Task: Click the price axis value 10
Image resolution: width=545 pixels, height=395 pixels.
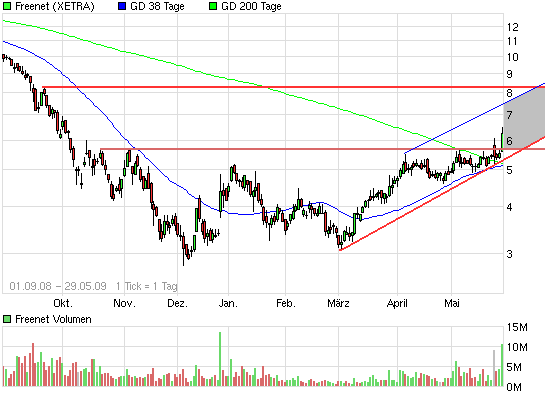Action: point(512,57)
